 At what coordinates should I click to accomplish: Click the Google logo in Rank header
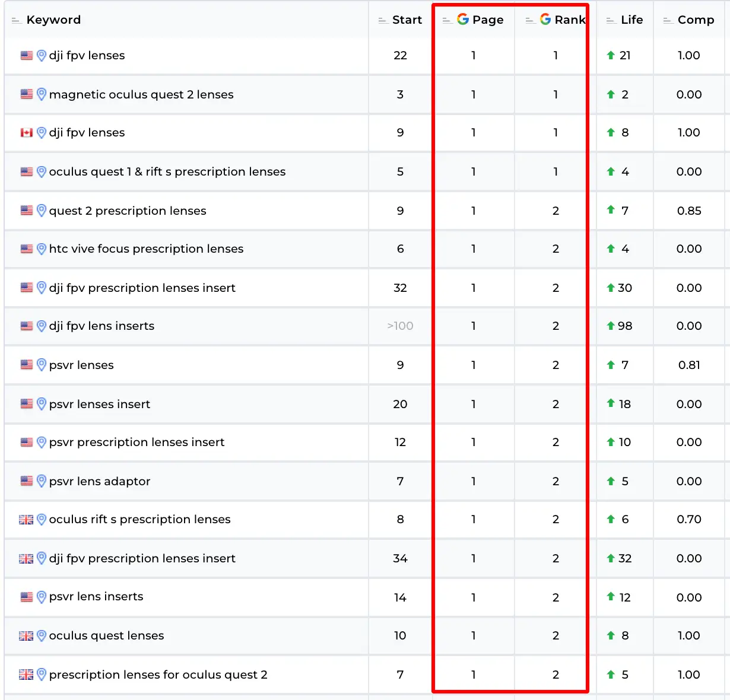coord(545,20)
